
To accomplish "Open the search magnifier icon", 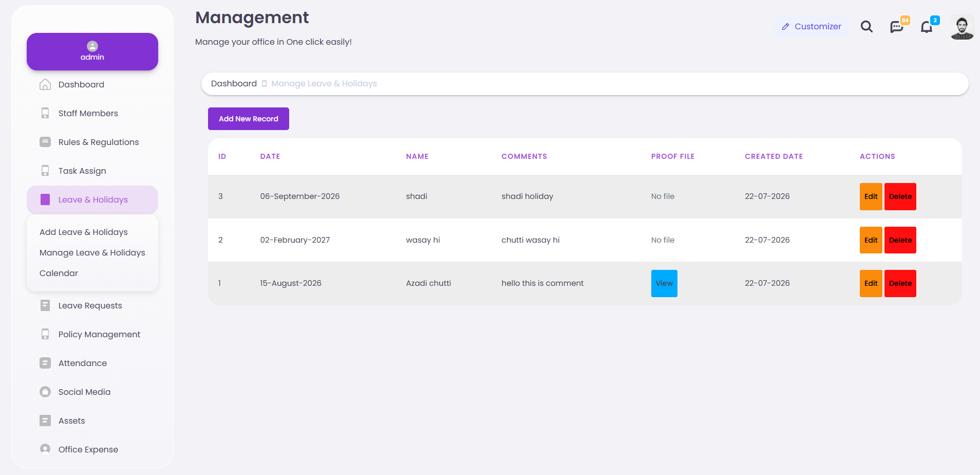I will [866, 26].
